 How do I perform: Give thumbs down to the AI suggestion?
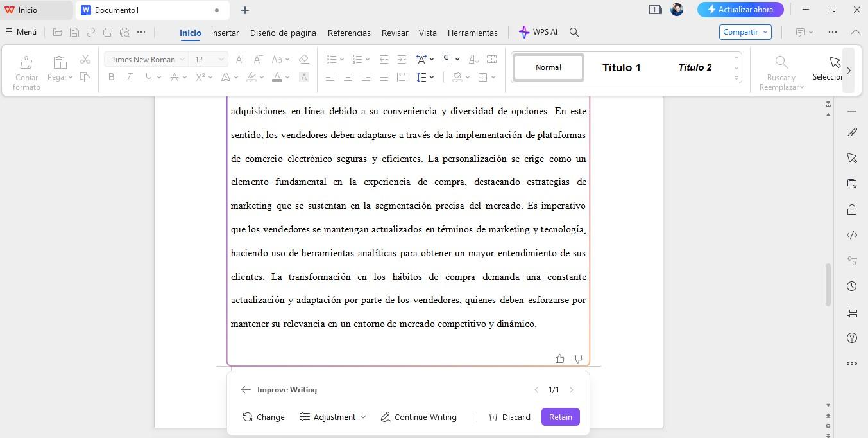tap(577, 358)
